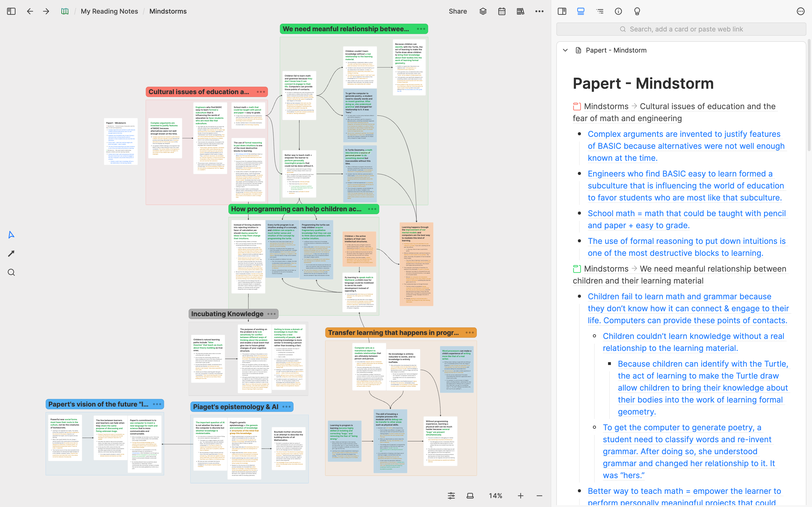Open My Reading Notes breadcrumb
The width and height of the screenshot is (812, 507).
coord(109,12)
